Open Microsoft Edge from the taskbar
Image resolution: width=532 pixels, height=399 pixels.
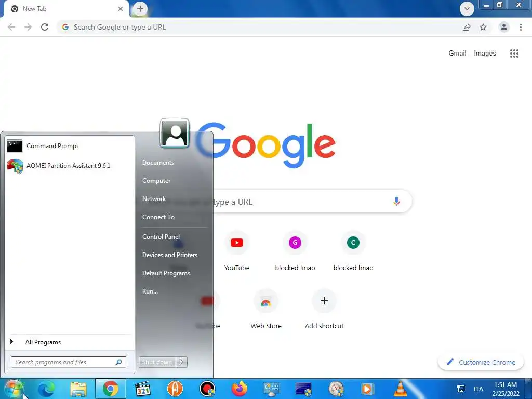46,389
